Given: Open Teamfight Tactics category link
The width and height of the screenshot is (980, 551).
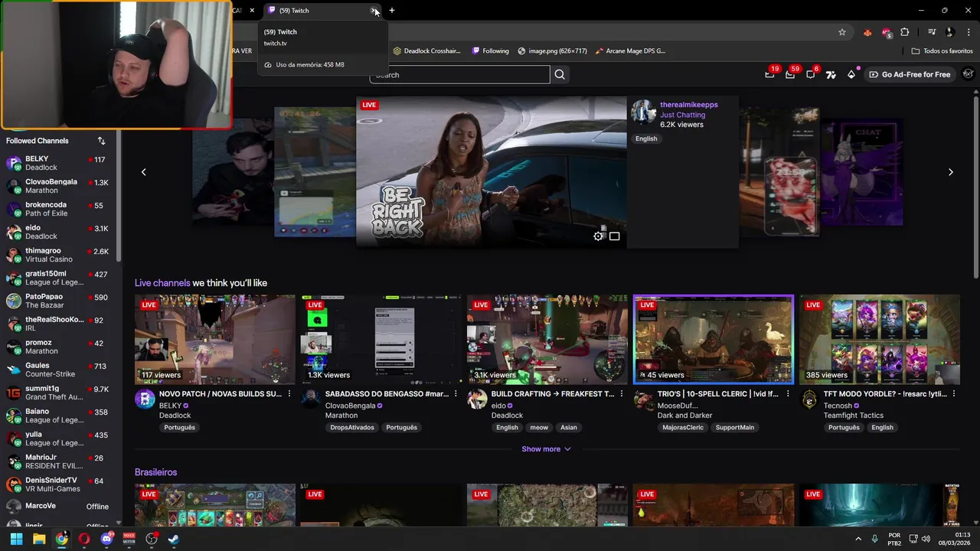Looking at the screenshot, I should (x=854, y=416).
